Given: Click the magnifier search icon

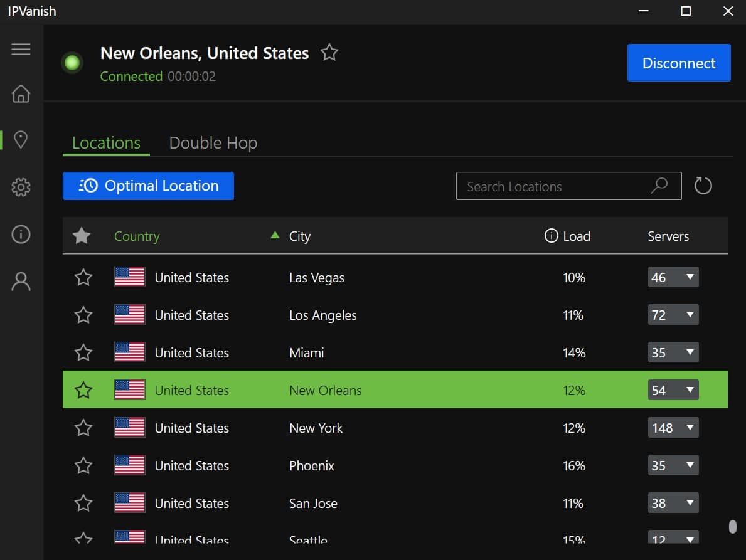Looking at the screenshot, I should [x=659, y=186].
